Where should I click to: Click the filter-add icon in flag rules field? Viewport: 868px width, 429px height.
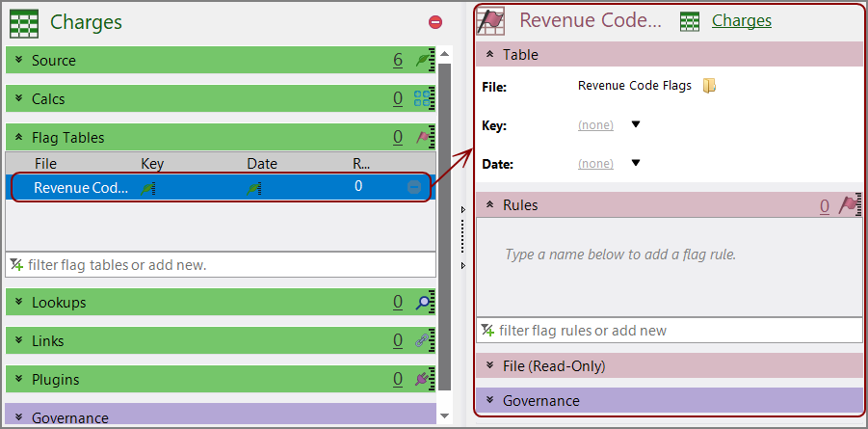pos(487,331)
